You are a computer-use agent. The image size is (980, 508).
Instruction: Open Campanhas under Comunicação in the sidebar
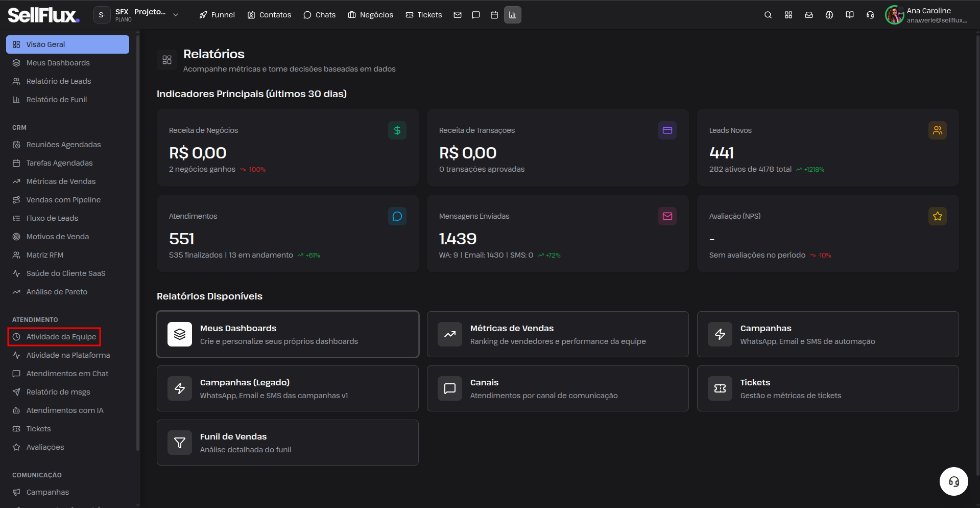(67, 492)
